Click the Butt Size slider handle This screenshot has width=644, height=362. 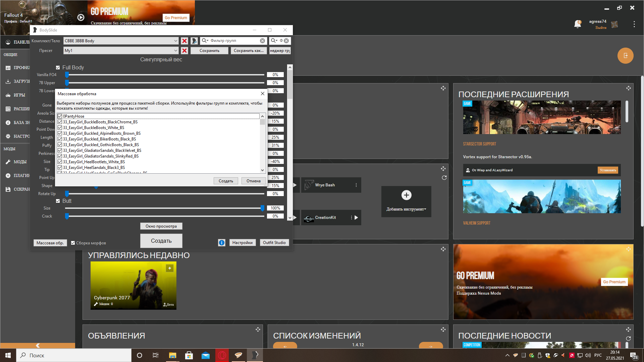262,208
